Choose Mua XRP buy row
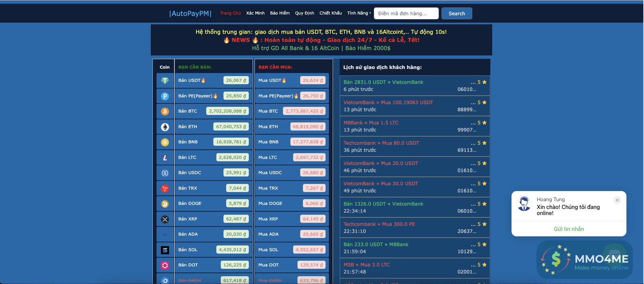The height and width of the screenshot is (284, 644). (292, 219)
